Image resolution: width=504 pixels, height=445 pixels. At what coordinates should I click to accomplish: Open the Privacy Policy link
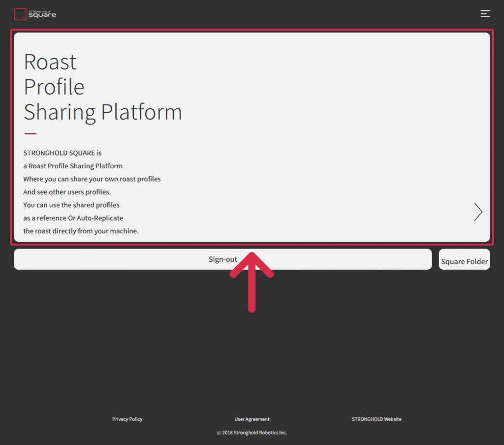tap(127, 419)
